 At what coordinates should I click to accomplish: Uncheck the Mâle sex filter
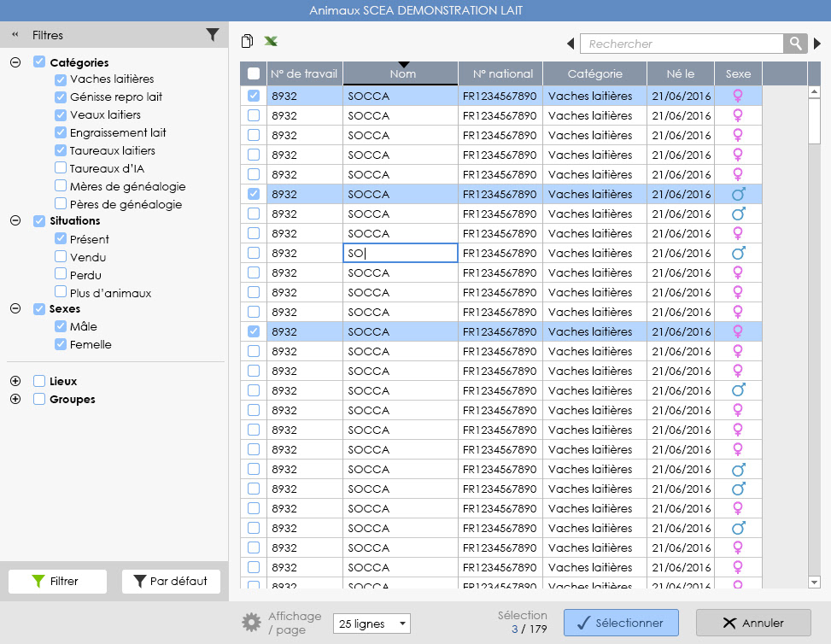(x=61, y=326)
